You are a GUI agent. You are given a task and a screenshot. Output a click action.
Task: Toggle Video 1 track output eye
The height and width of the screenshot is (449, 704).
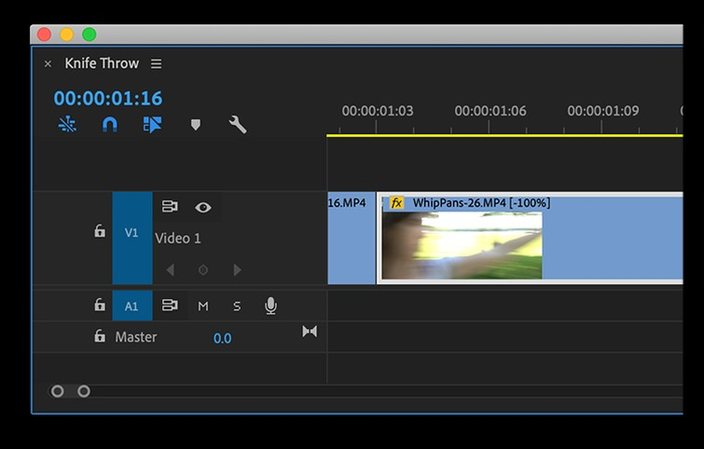click(x=203, y=207)
